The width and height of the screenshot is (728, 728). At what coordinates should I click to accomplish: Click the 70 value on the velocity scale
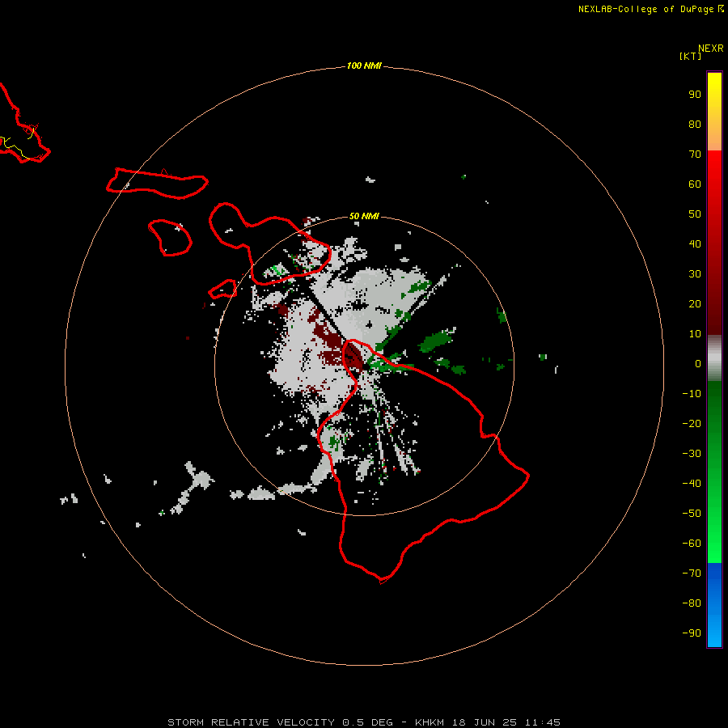click(695, 154)
